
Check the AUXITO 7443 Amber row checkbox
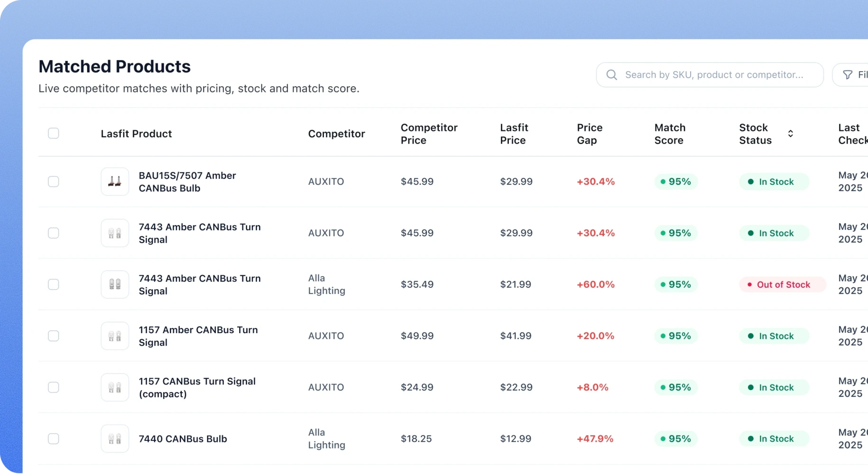tap(54, 233)
